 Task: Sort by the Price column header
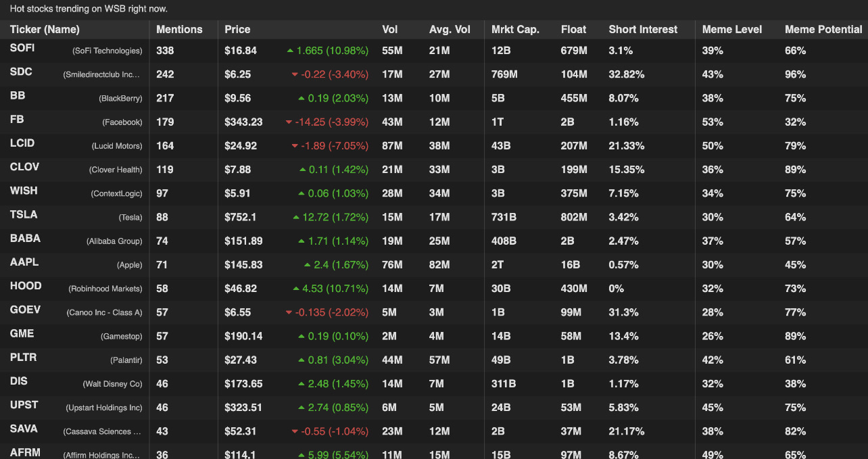click(x=237, y=30)
